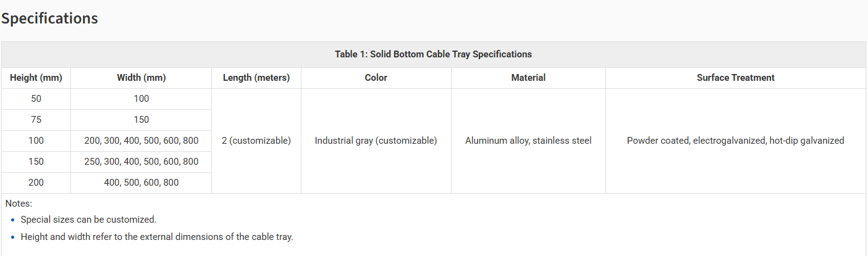Viewport: 868px width, 256px height.
Task: Select the width cell starting with 250, 300
Action: click(141, 162)
